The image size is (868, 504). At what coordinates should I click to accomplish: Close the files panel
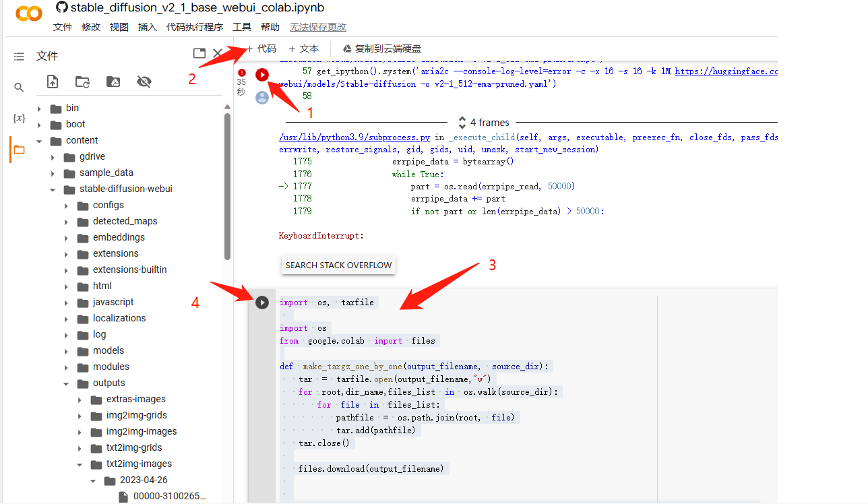coord(217,53)
